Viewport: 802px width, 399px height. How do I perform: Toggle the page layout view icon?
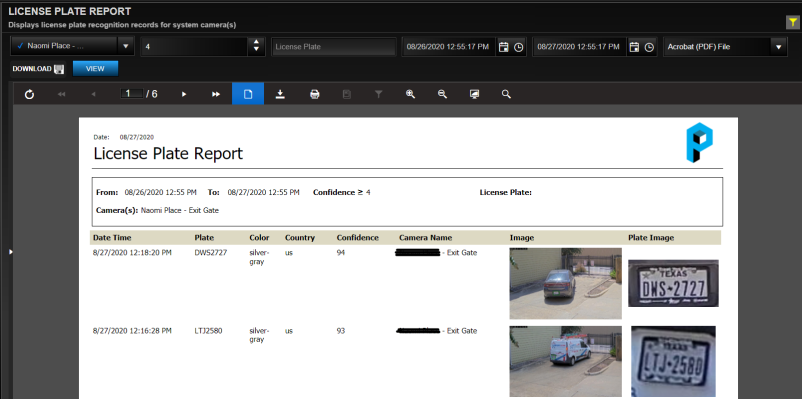coord(248,94)
